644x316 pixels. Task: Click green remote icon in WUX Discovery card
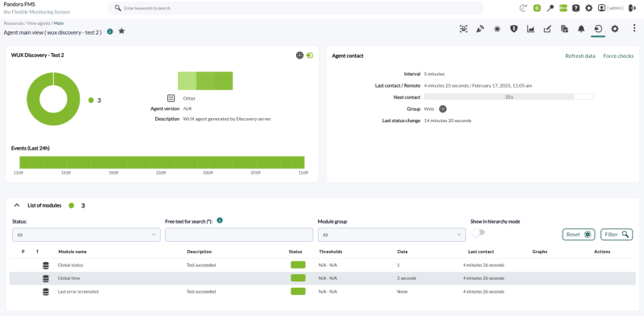(310, 55)
